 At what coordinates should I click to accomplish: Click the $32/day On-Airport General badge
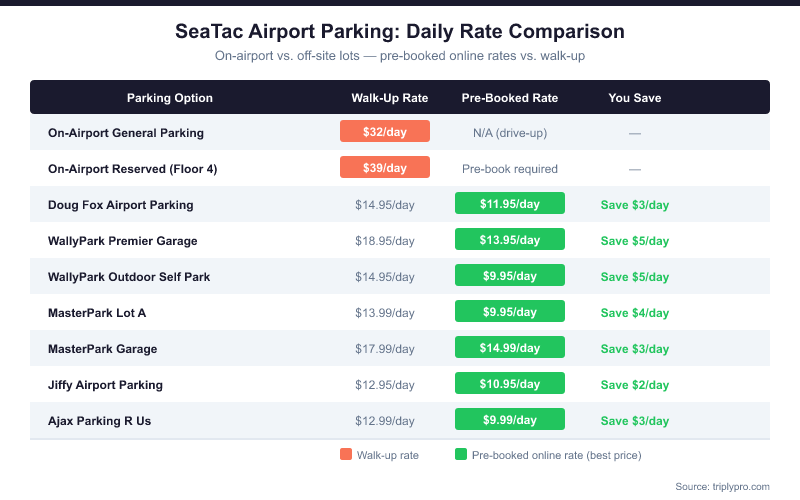385,132
